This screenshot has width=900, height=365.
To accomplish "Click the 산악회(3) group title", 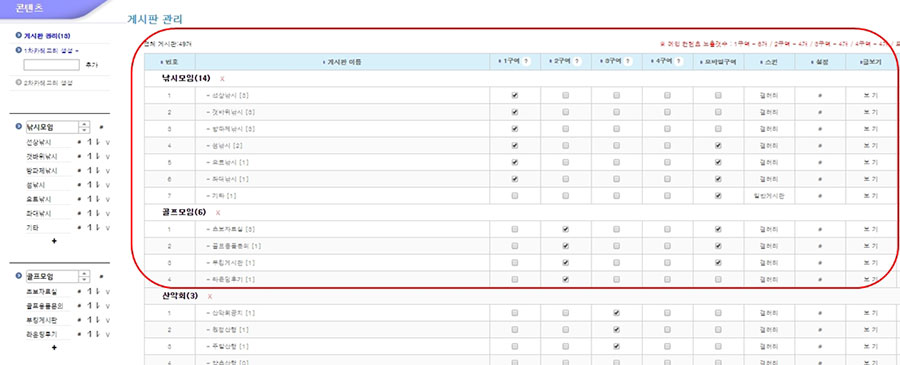I will [x=181, y=296].
